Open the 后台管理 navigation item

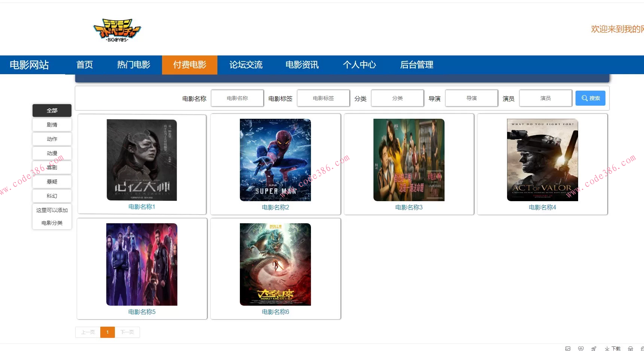pyautogui.click(x=417, y=65)
